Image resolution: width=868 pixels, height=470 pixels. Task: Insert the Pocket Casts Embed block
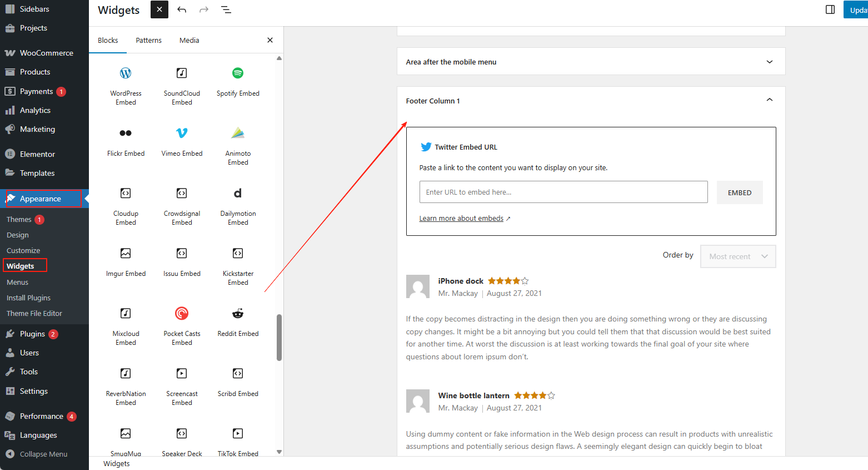click(182, 323)
